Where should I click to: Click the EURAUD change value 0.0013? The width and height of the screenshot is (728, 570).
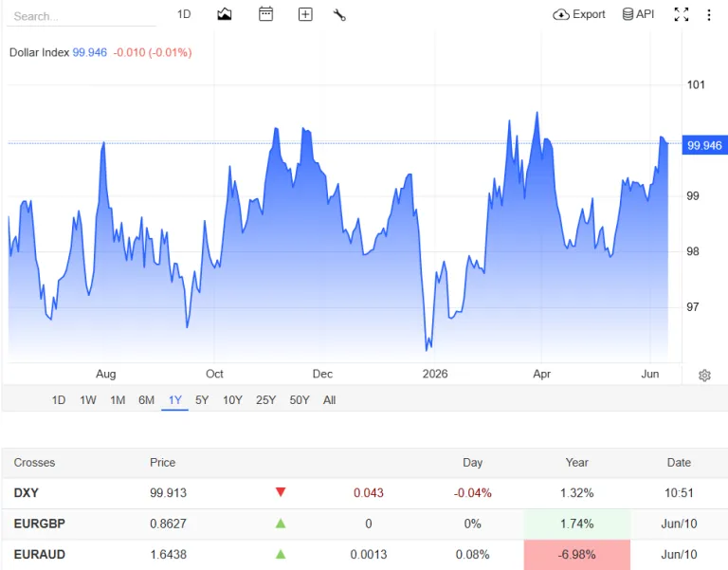pos(368,554)
